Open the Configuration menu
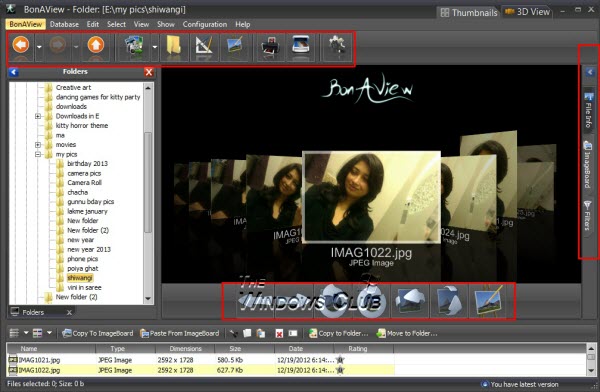The height and width of the screenshot is (392, 600). [205, 24]
